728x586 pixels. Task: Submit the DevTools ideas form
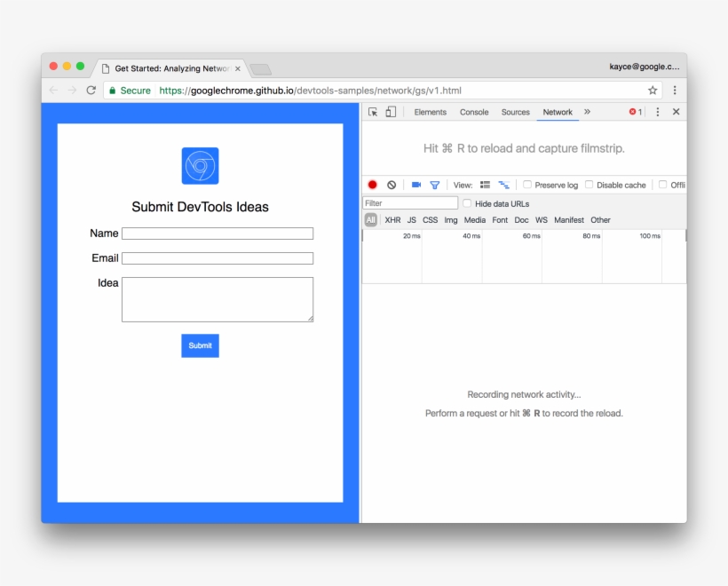point(200,345)
